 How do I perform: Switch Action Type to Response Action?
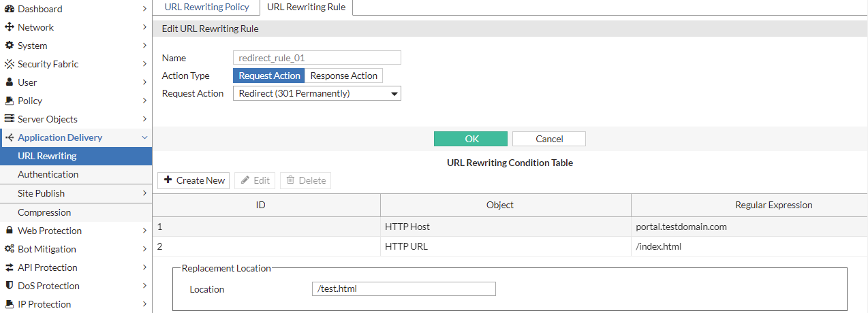(x=343, y=76)
